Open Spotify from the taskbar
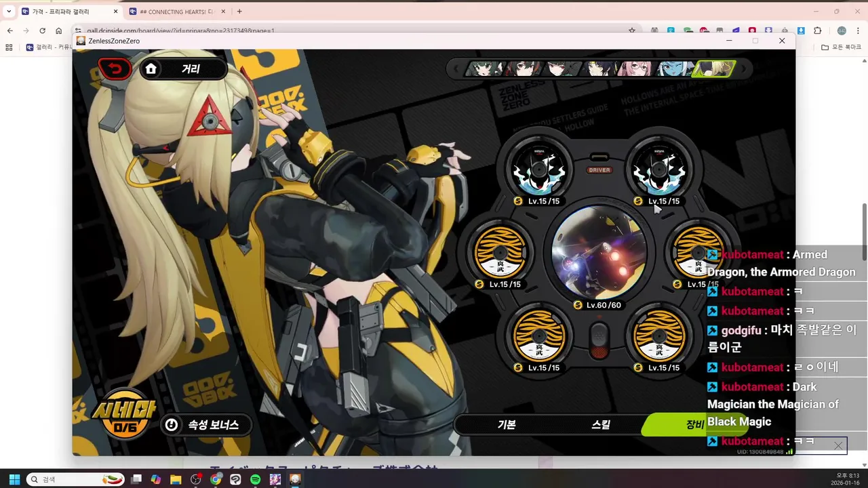868x488 pixels. click(x=255, y=479)
